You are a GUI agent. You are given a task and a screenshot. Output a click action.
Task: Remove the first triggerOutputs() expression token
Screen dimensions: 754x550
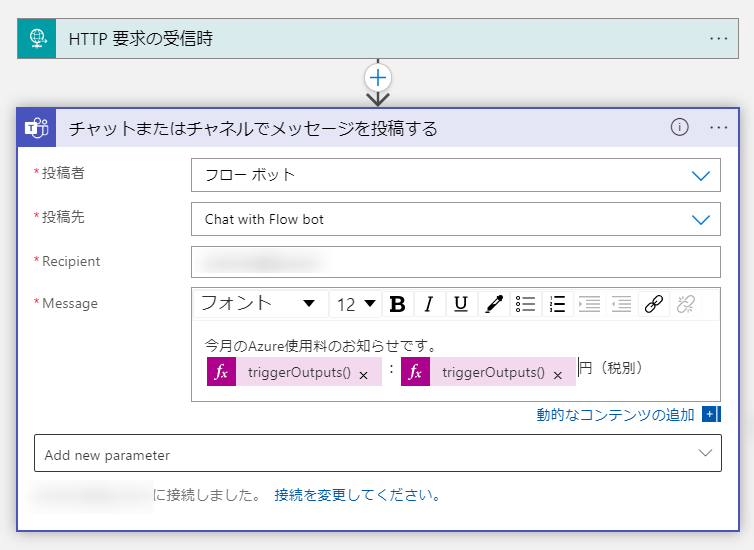point(364,375)
